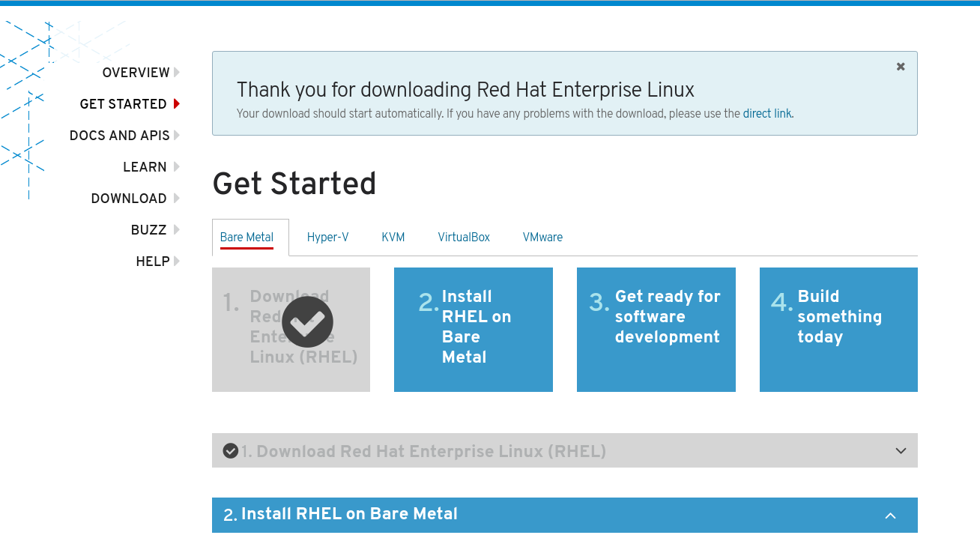Viewport: 980px width, 550px height.
Task: Dismiss the download thank-you notification
Action: pos(901,67)
